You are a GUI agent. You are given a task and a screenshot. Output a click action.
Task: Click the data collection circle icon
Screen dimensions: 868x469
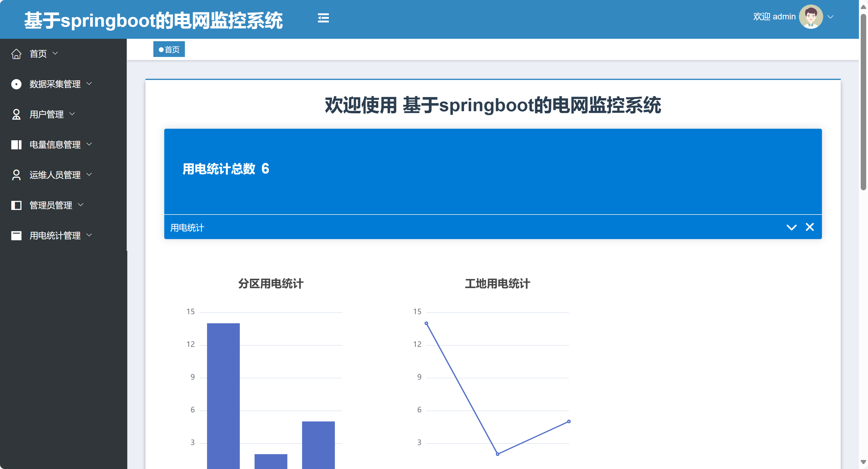tap(16, 84)
